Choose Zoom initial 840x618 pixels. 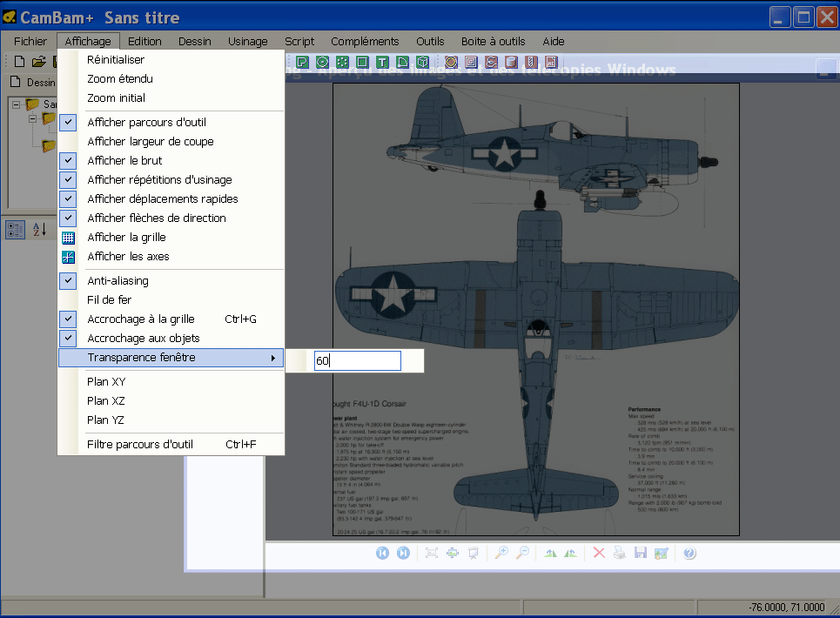tap(171, 98)
